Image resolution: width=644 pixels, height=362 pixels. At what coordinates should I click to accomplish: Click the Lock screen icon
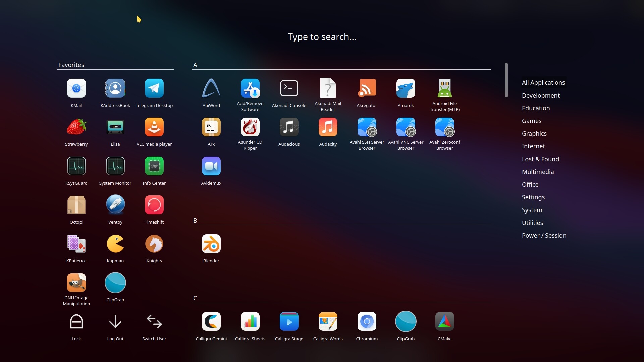point(76,322)
